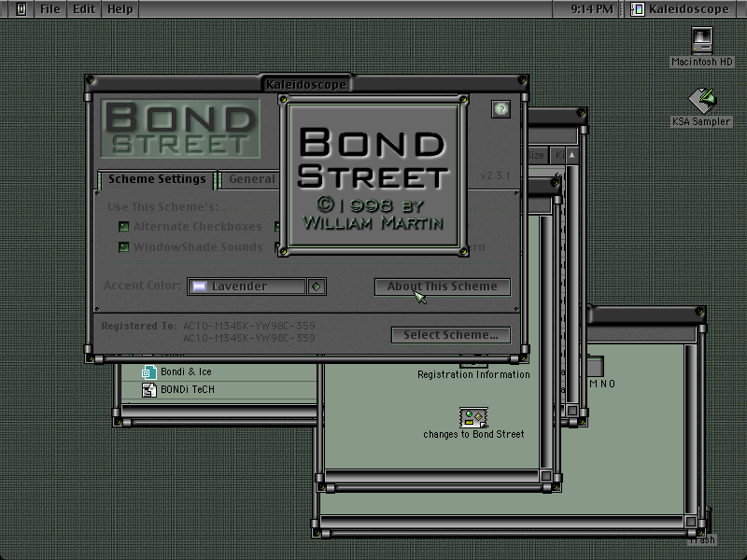
Task: Click vertical scrollbar of the changes to Bond Street window
Action: tap(546, 343)
